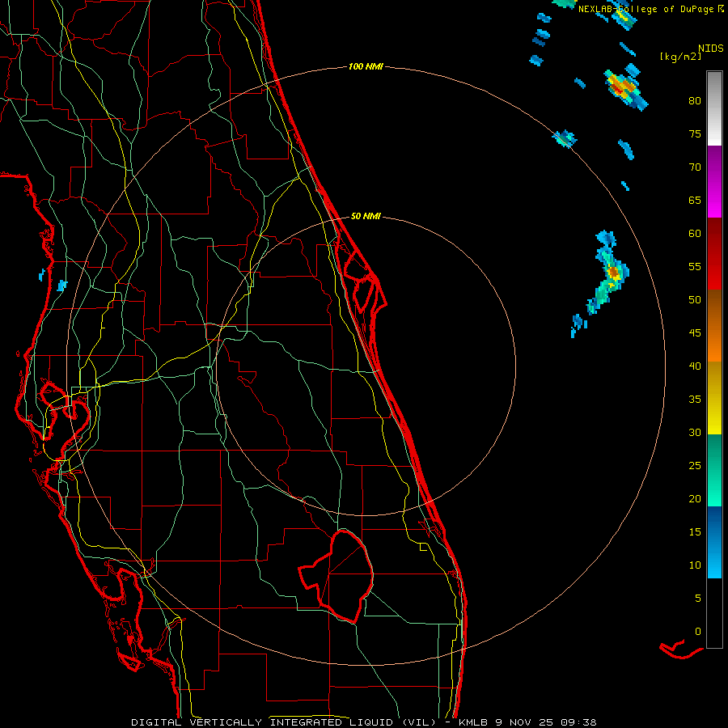Click the 20 value on the scale
728x728 pixels.
click(695, 498)
